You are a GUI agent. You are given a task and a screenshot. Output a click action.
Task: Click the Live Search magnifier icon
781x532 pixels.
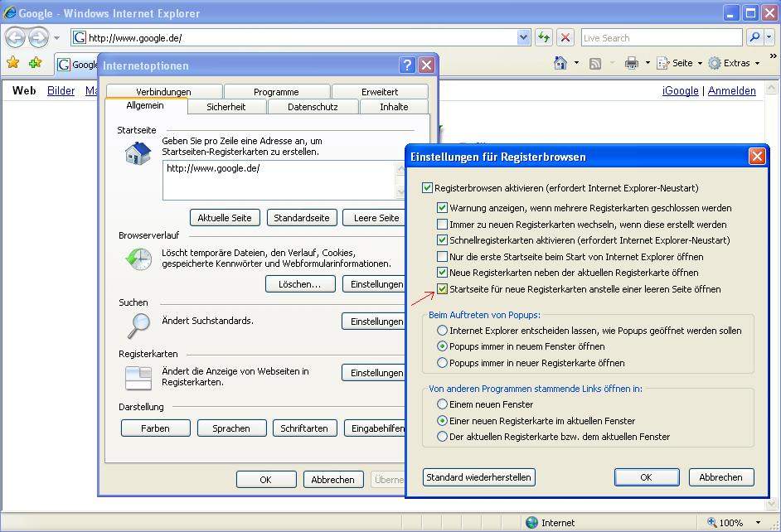pos(754,37)
